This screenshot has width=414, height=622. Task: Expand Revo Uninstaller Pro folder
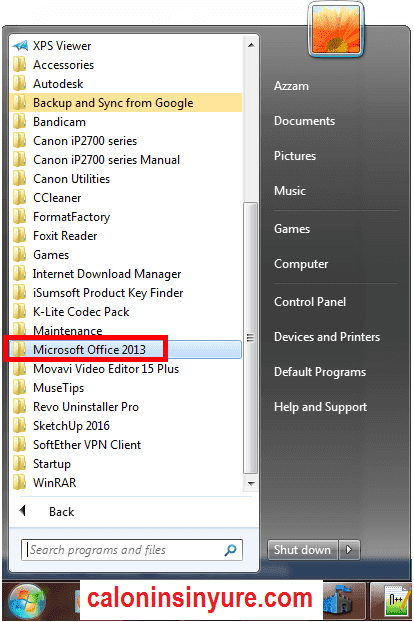coord(125,407)
